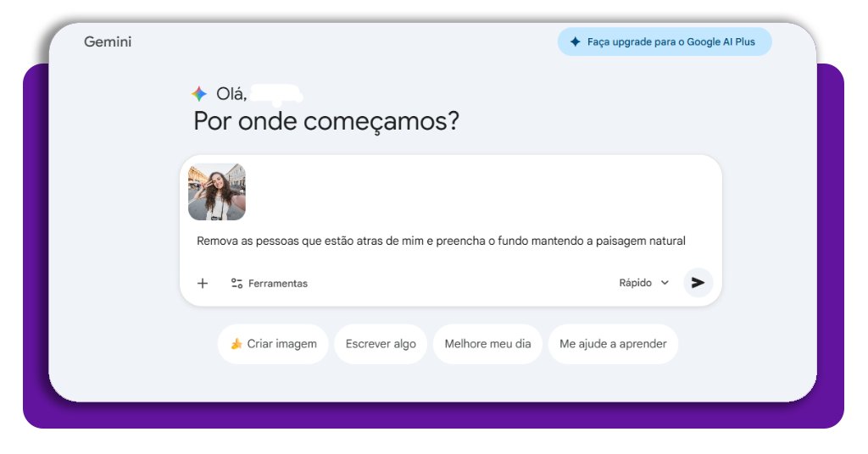The width and height of the screenshot is (868, 454).
Task: Send the prompt with the arrow icon
Action: point(698,283)
